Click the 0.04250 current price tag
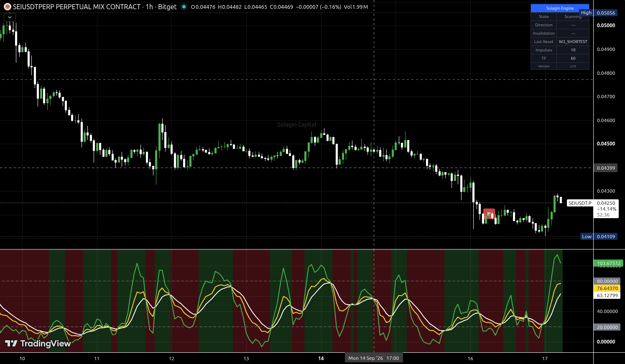Image resolution: width=625 pixels, height=364 pixels. (x=606, y=203)
